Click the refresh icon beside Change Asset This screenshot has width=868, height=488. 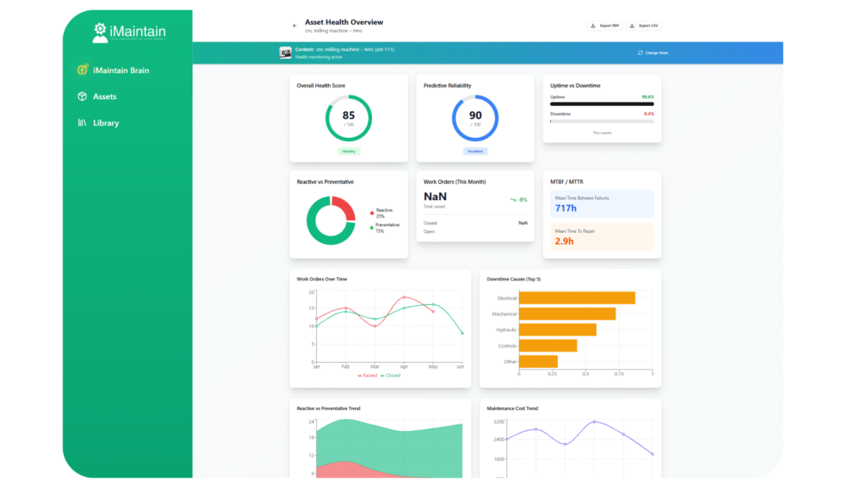[640, 53]
